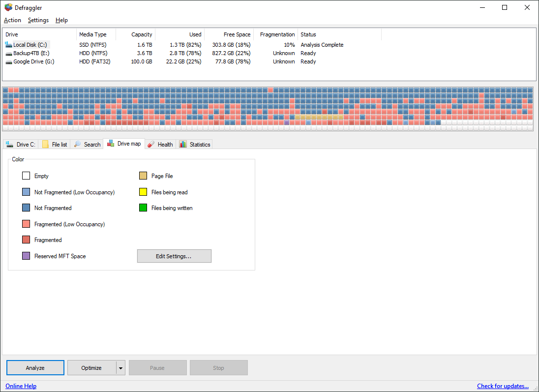Viewport: 539px width, 392px height.
Task: Click the Drive map blocks icon
Action: tap(111, 144)
